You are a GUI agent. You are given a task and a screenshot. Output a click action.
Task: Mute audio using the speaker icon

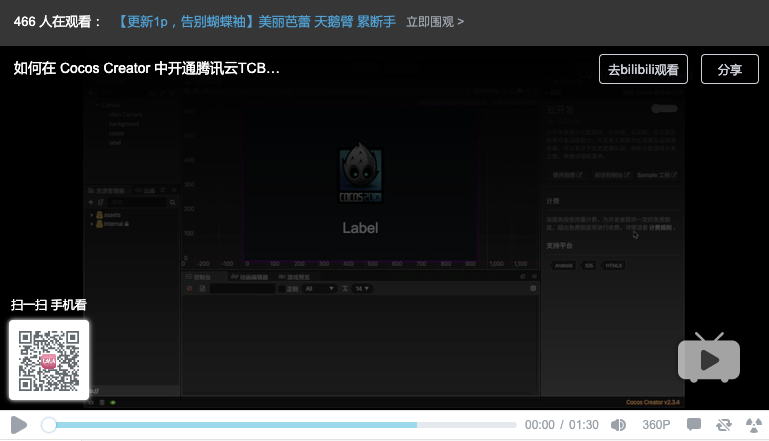618,425
